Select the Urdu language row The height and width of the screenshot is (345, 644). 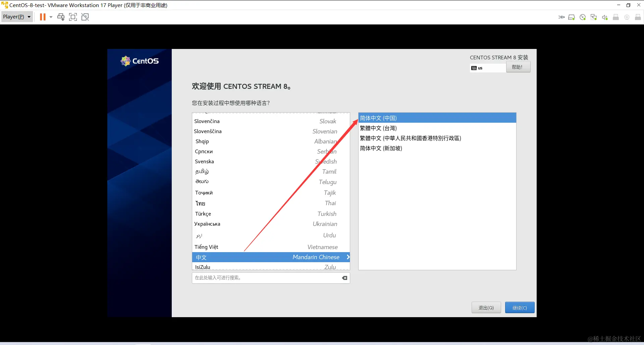coord(271,235)
